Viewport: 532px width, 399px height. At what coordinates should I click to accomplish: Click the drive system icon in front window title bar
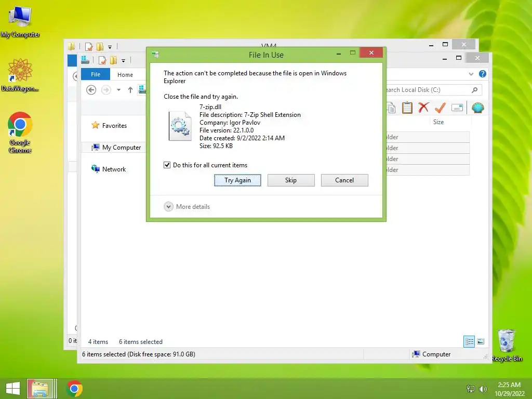pos(85,60)
